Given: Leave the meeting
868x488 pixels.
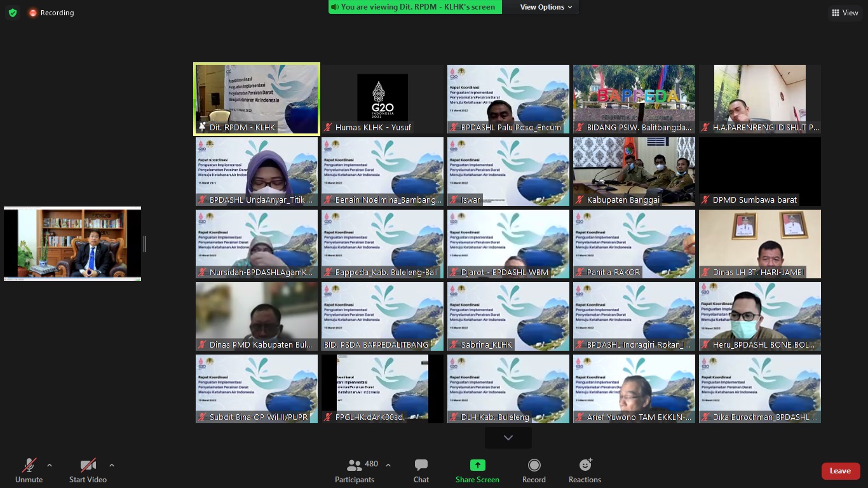Looking at the screenshot, I should (x=840, y=471).
